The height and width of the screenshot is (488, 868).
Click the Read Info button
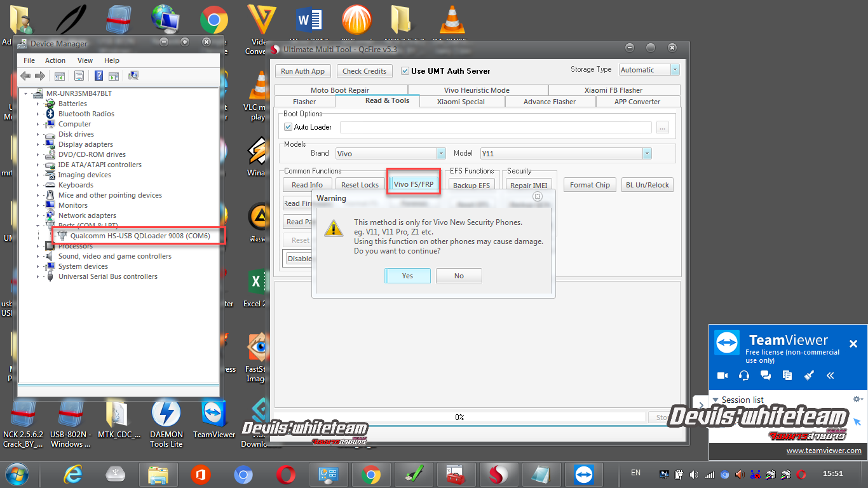(x=307, y=185)
